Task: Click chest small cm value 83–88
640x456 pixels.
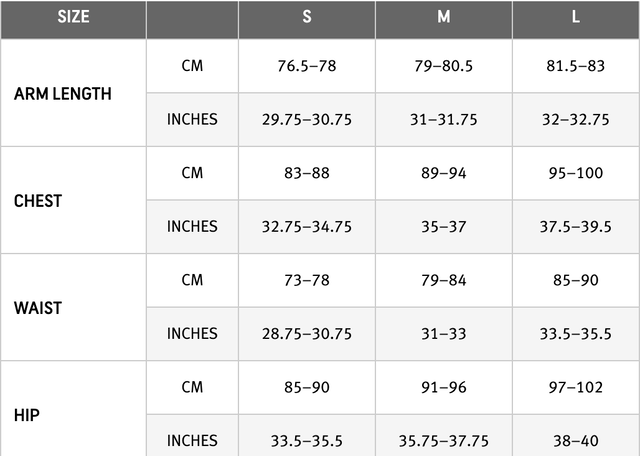Action: [307, 173]
